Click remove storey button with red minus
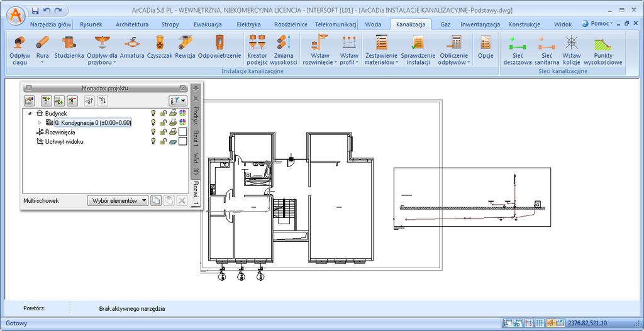Image resolution: width=644 pixels, height=331 pixels. (x=73, y=100)
